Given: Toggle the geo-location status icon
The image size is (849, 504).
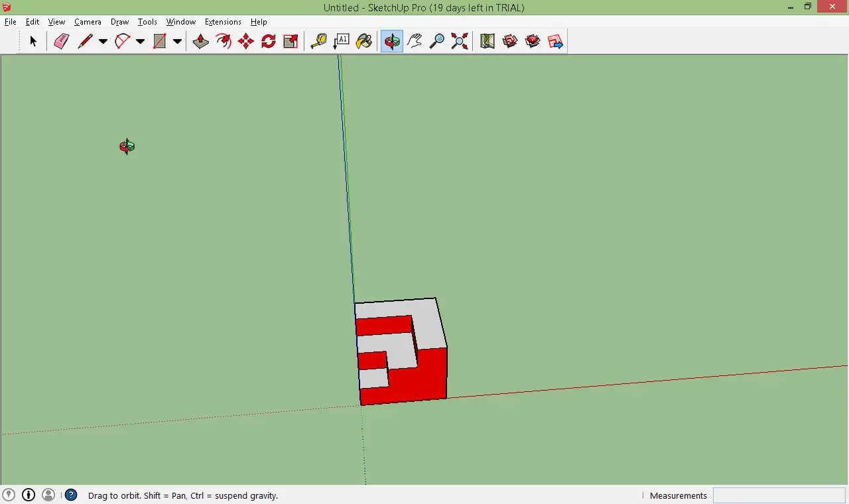Looking at the screenshot, I should coord(9,495).
